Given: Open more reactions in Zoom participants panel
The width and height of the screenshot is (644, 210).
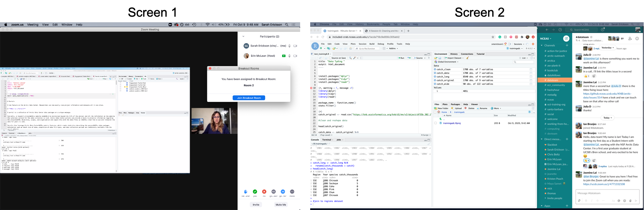Looking at the screenshot, I should tap(292, 192).
